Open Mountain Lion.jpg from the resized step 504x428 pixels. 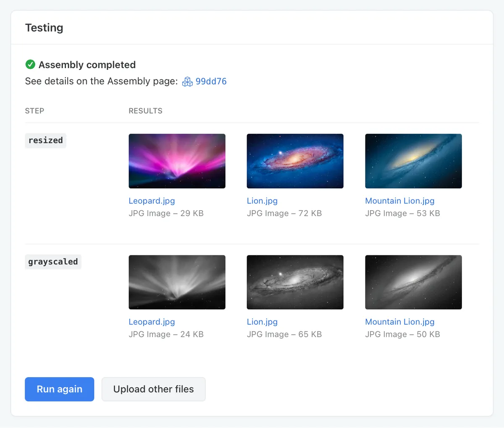point(399,201)
